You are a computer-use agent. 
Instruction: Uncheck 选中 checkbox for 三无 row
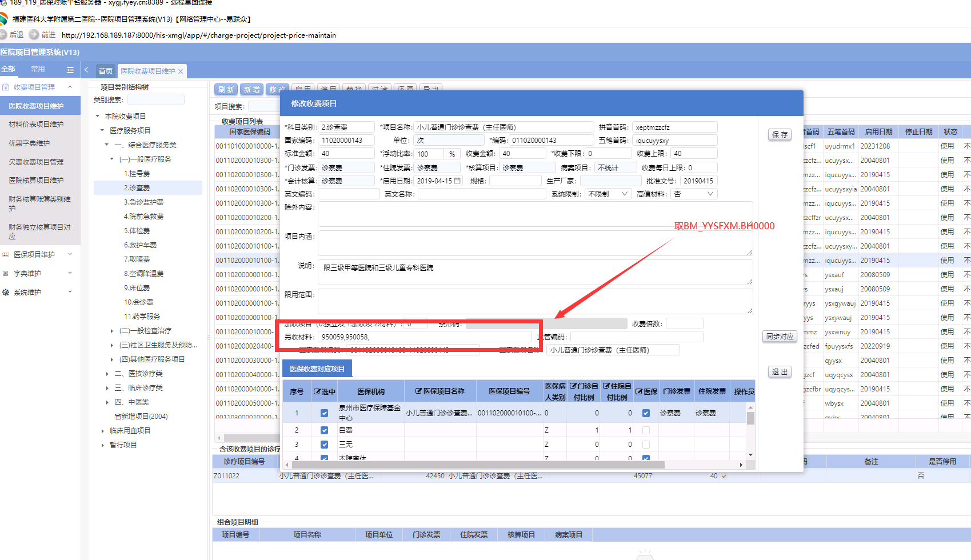point(324,445)
